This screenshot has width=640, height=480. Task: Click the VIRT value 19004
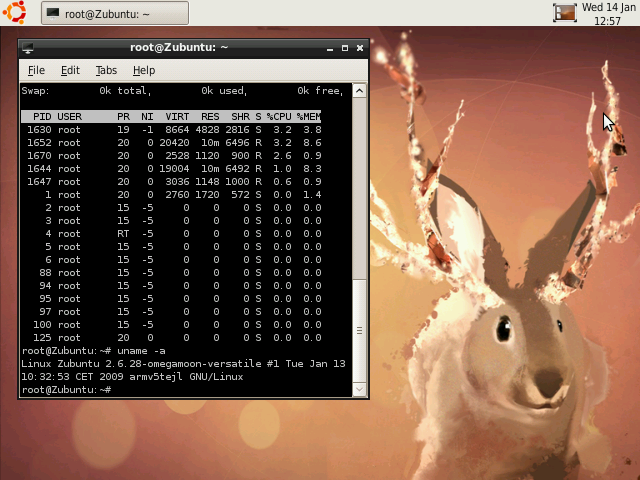(174, 169)
